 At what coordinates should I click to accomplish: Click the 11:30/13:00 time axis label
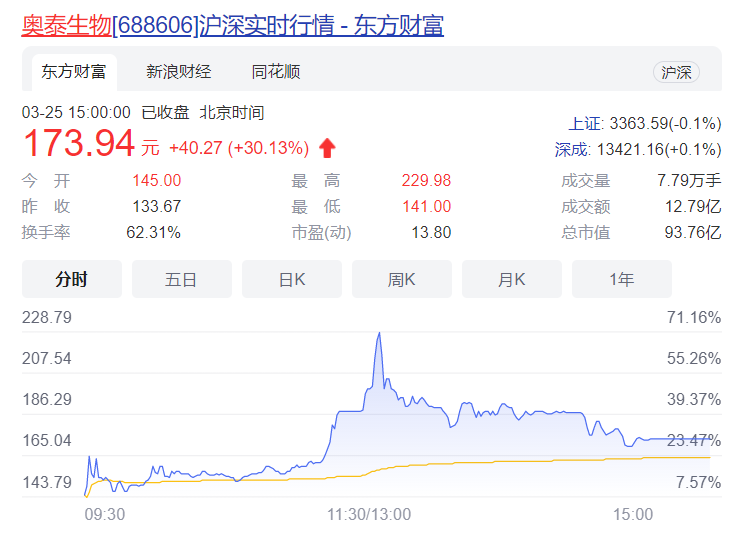tap(369, 514)
